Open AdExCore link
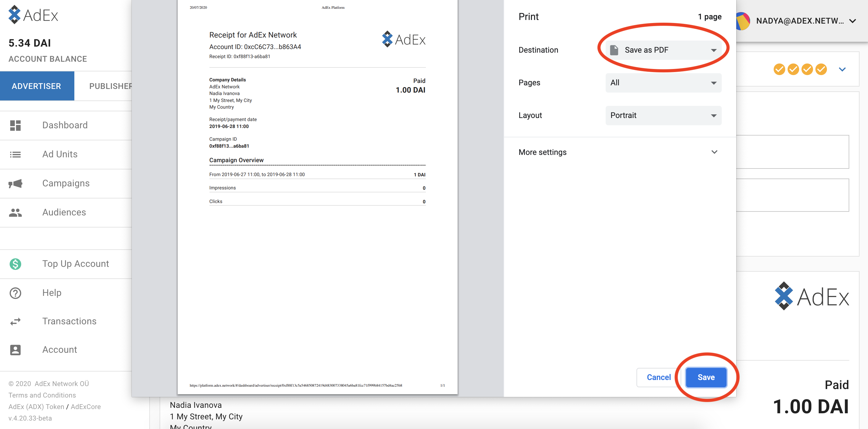This screenshot has width=868, height=429. tap(86, 406)
